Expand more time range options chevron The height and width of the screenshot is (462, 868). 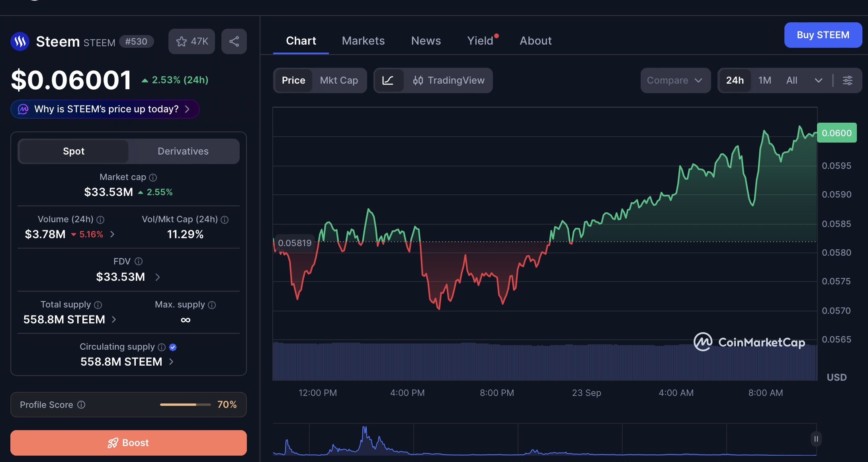[818, 80]
